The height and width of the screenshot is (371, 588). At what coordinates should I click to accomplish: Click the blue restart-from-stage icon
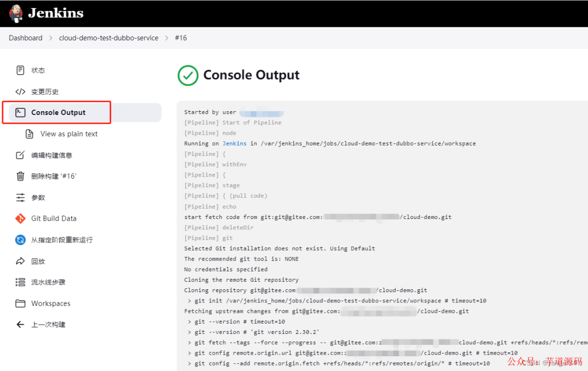click(20, 240)
